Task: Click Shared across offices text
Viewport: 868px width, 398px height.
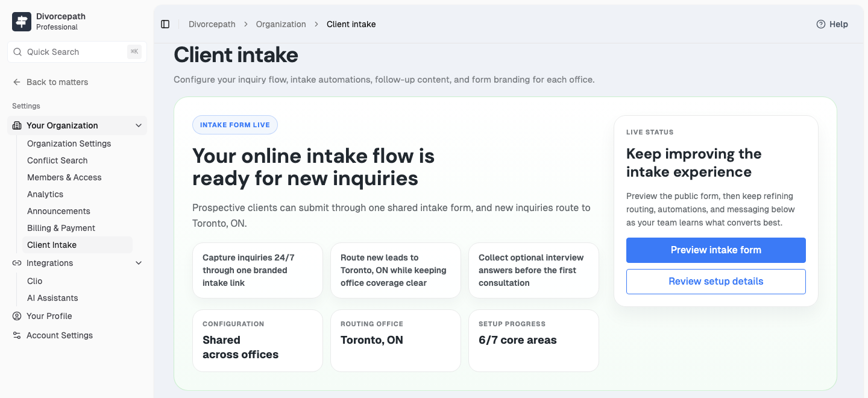Action: [241, 347]
